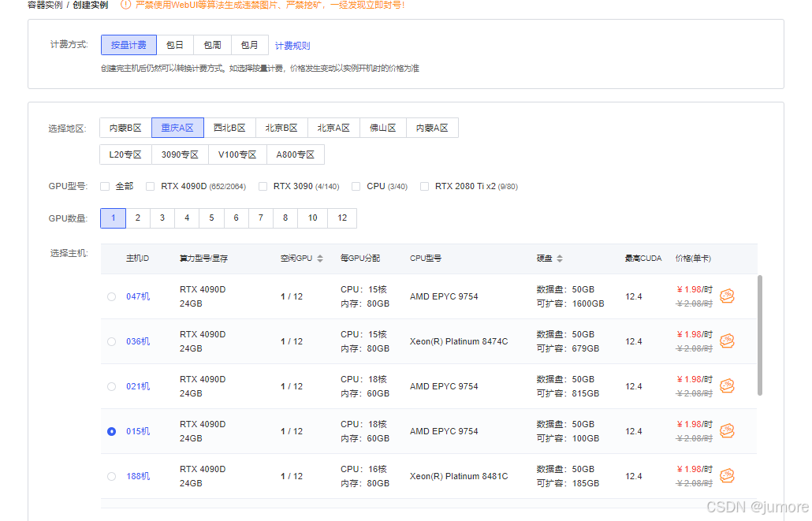Click the host list vertical scrollbar
This screenshot has height=521, width=812.
tap(760, 336)
